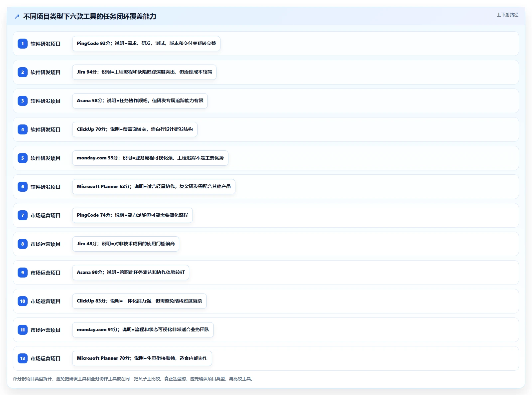Image resolution: width=532 pixels, height=395 pixels.
Task: Open the ClickUp 83分 card
Action: tap(139, 301)
